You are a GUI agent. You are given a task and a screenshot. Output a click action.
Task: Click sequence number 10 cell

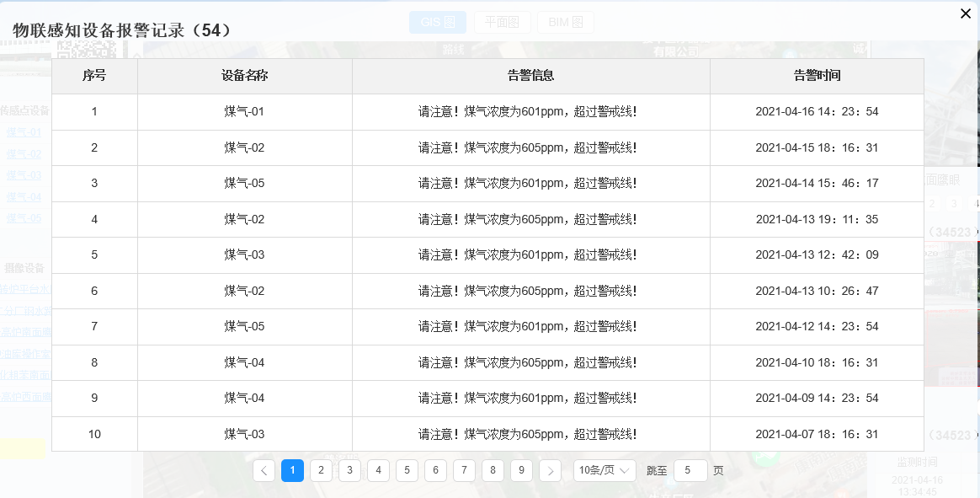tap(94, 434)
